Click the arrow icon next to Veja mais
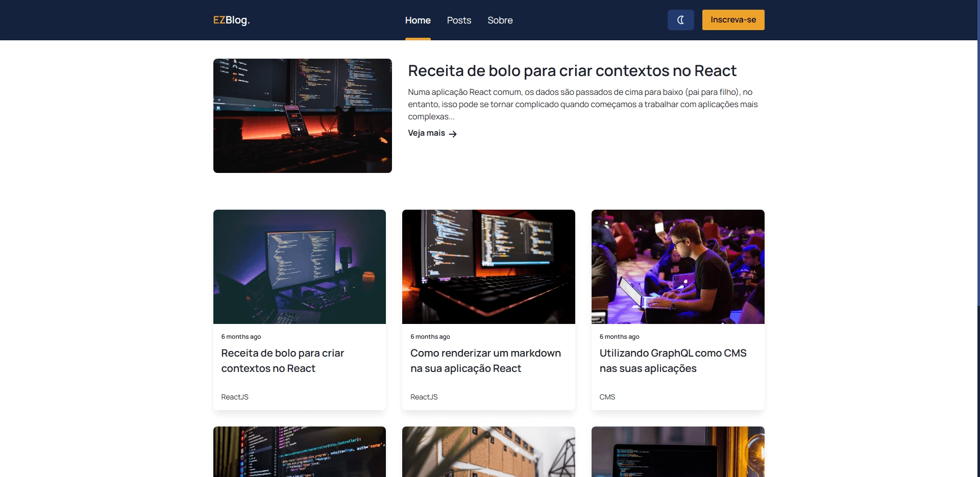 click(x=452, y=134)
